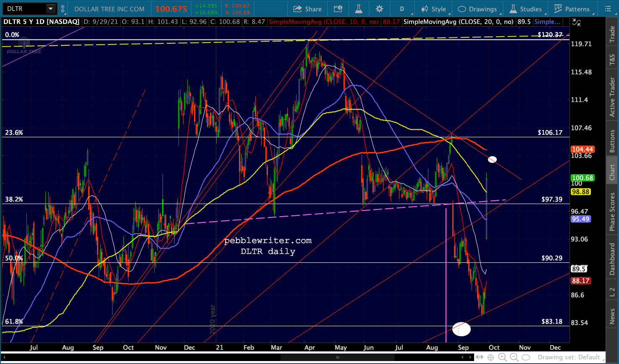This screenshot has width=619, height=364.
Task: Click the horizontal scrollbar below the chart
Action: (x=237, y=357)
